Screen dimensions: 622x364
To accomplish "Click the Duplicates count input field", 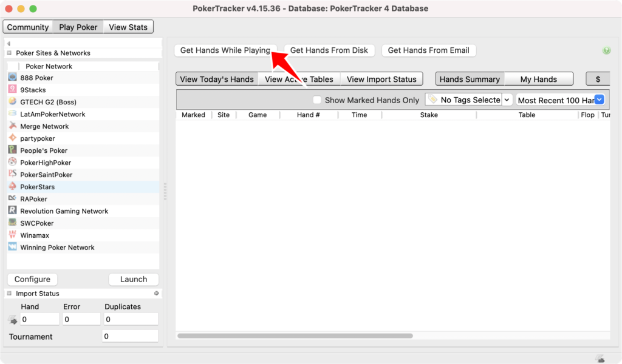I will click(x=131, y=319).
